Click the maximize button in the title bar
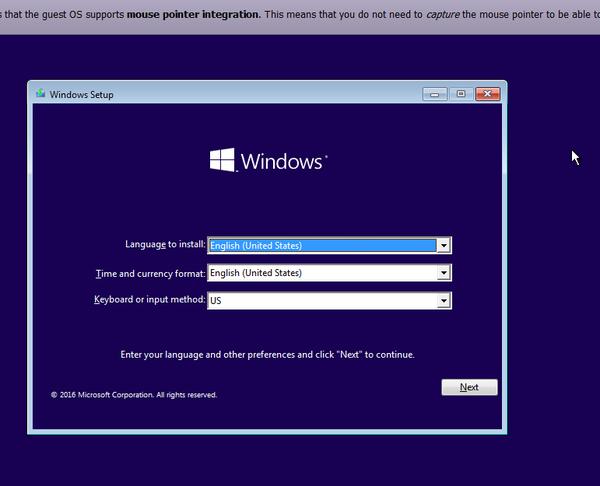This screenshot has height=486, width=600. tap(461, 94)
